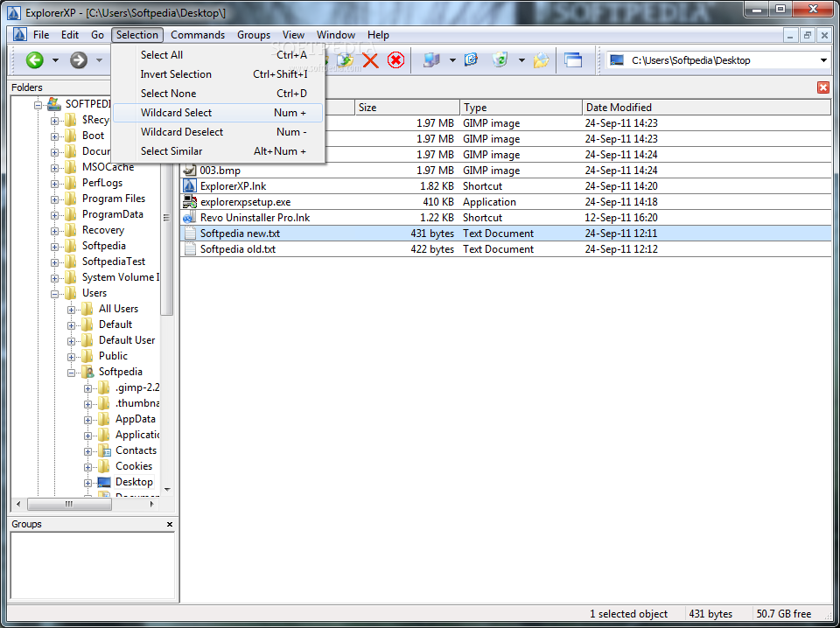Expand the AppData folder node
Viewport: 840px width, 628px height.
click(87, 421)
